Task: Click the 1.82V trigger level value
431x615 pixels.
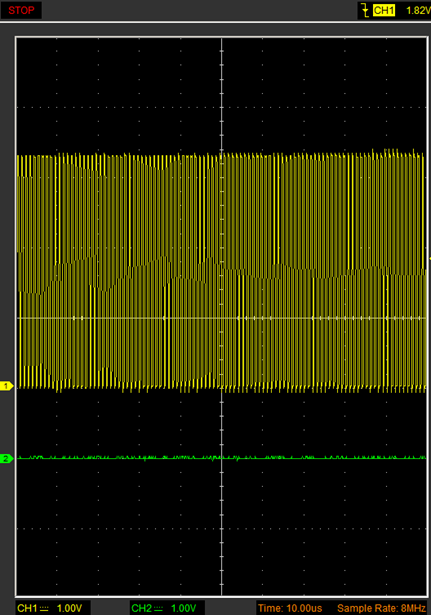Action: [x=418, y=11]
